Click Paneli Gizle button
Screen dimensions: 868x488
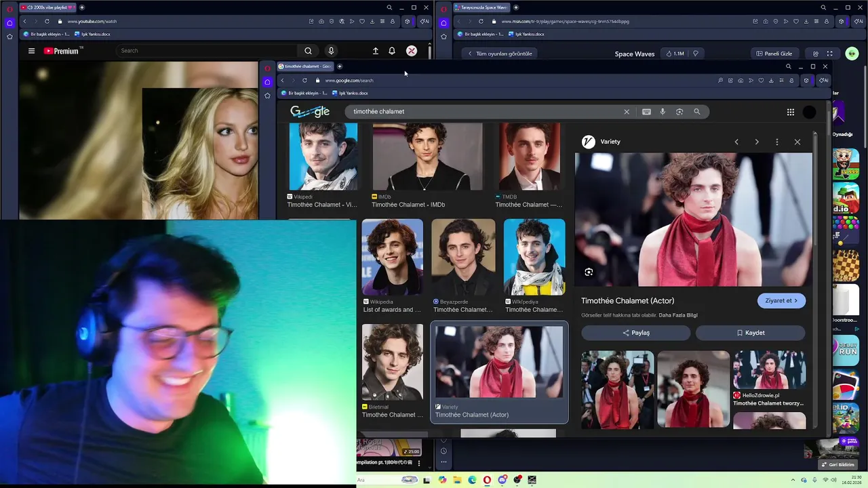click(x=774, y=54)
